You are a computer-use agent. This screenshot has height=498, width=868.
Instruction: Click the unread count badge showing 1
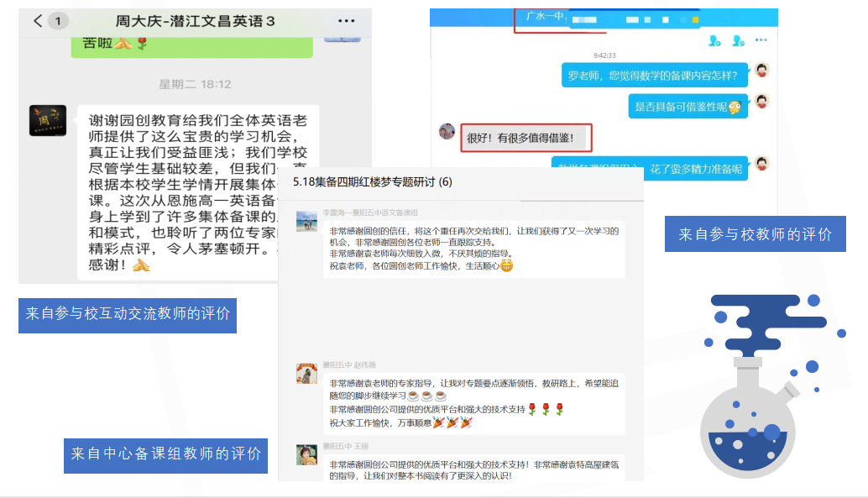[x=58, y=21]
